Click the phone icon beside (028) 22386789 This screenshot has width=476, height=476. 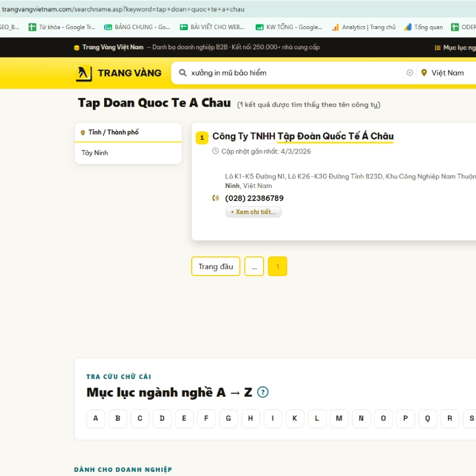[215, 198]
